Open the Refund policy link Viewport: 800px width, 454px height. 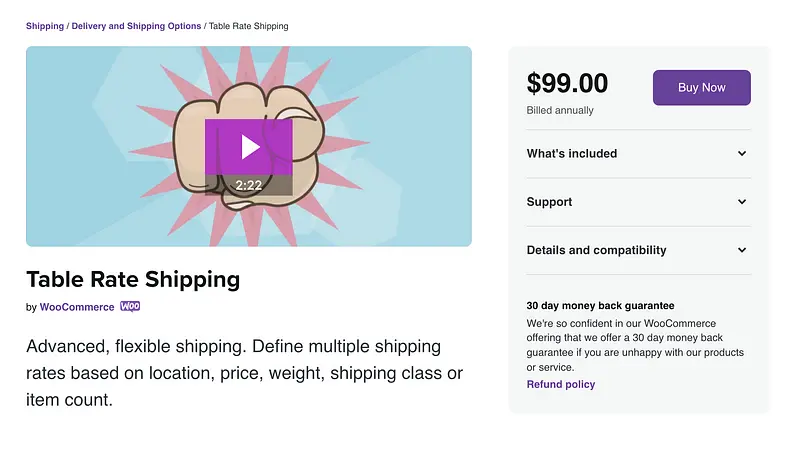coord(561,384)
